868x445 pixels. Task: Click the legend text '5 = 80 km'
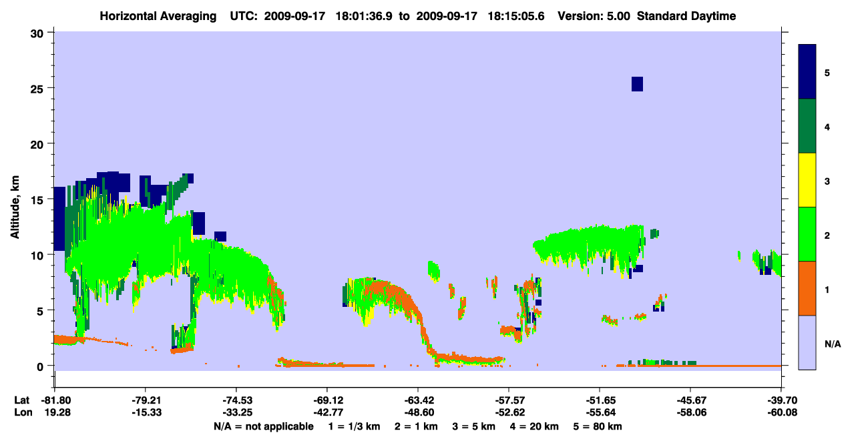pyautogui.click(x=598, y=426)
